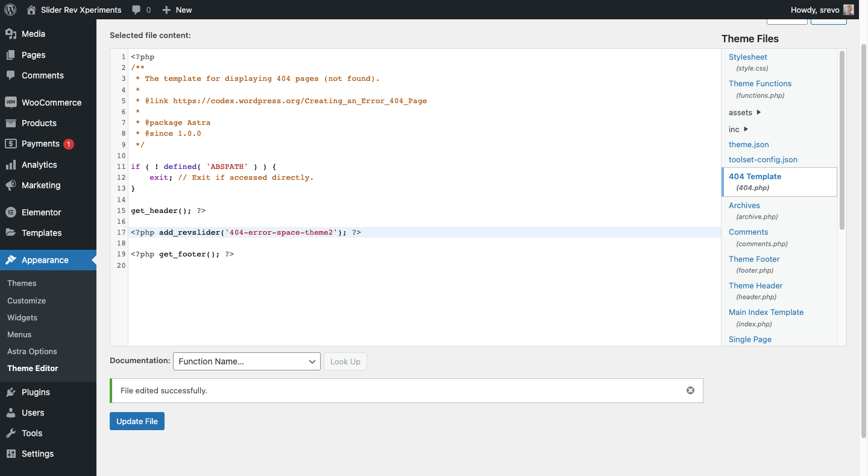Screen dimensions: 868x476
Task: Click the Slider Rev Xperiments site name
Action: point(81,10)
